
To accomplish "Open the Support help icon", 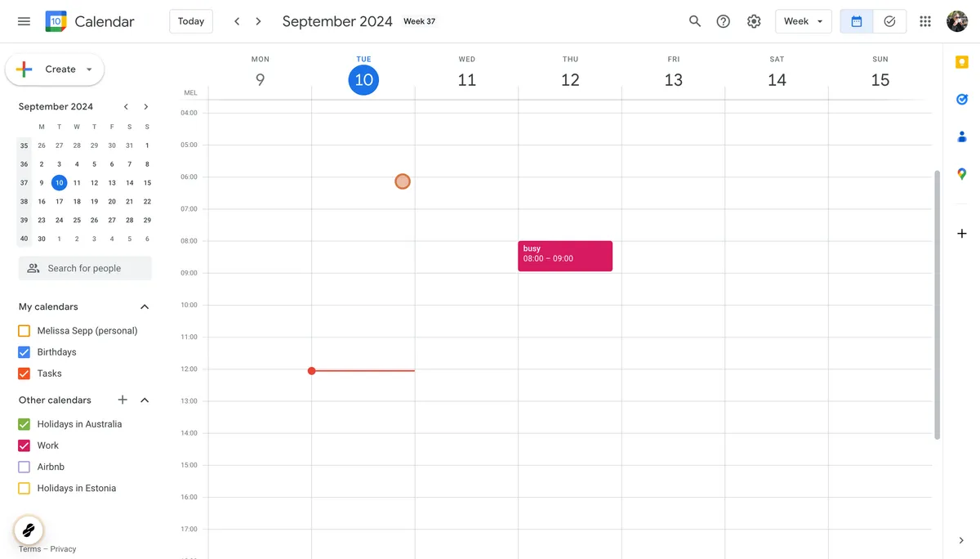I will pyautogui.click(x=724, y=21).
